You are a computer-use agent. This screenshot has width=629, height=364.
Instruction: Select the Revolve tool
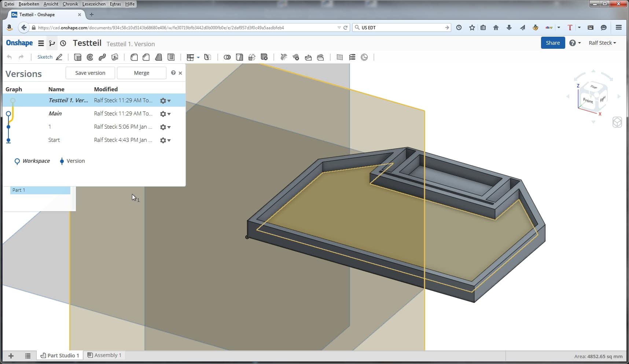click(90, 57)
